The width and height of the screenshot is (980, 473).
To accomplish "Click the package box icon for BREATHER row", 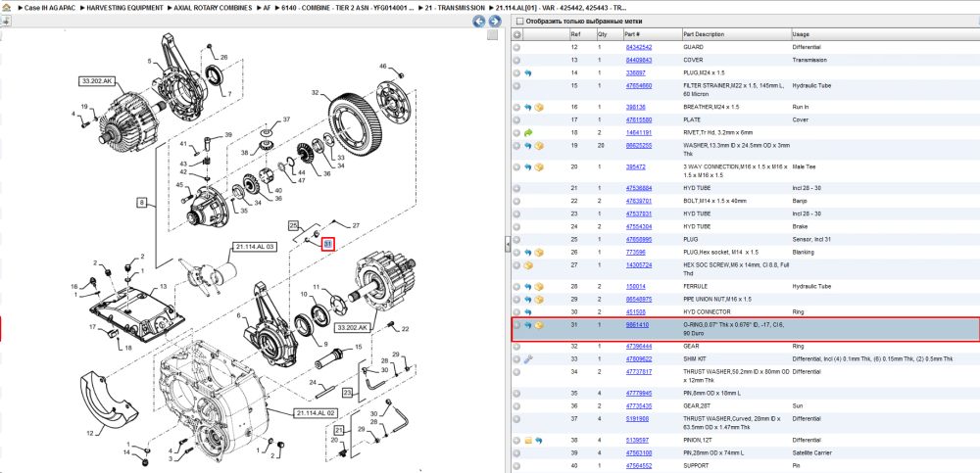I will 539,107.
